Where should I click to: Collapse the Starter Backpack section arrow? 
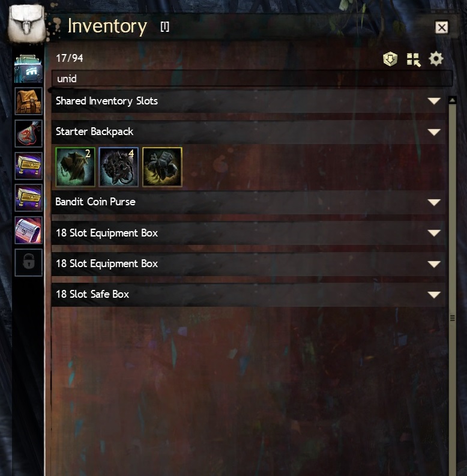(x=434, y=131)
